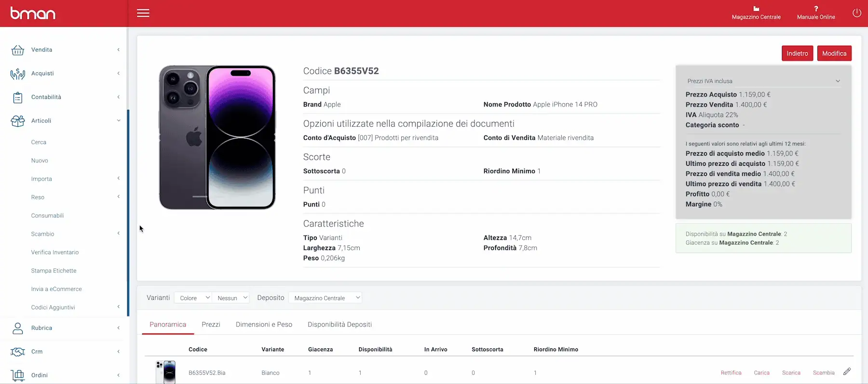Expand the Reso submenu chevron
868x384 pixels.
click(x=119, y=197)
